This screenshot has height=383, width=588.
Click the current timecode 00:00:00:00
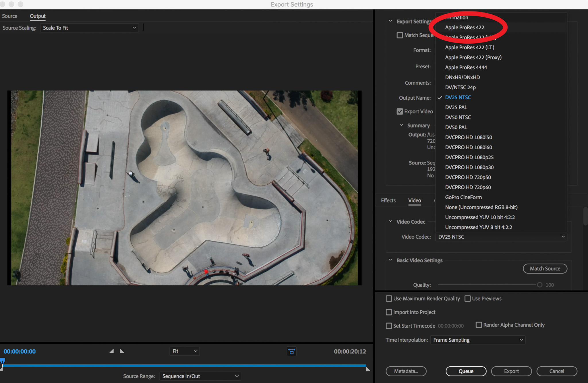tap(20, 351)
